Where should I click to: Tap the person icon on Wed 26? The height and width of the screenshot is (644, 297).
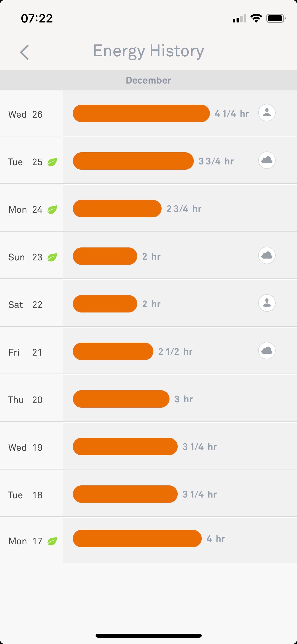click(267, 113)
